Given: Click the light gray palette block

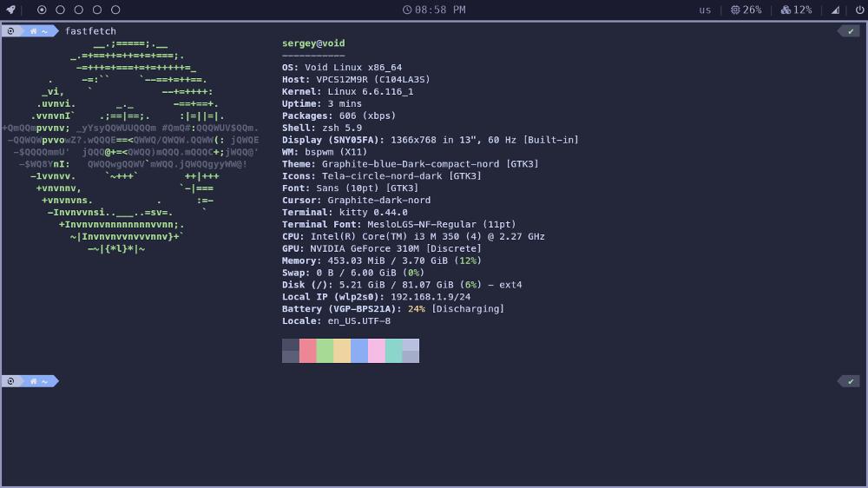Looking at the screenshot, I should [411, 351].
